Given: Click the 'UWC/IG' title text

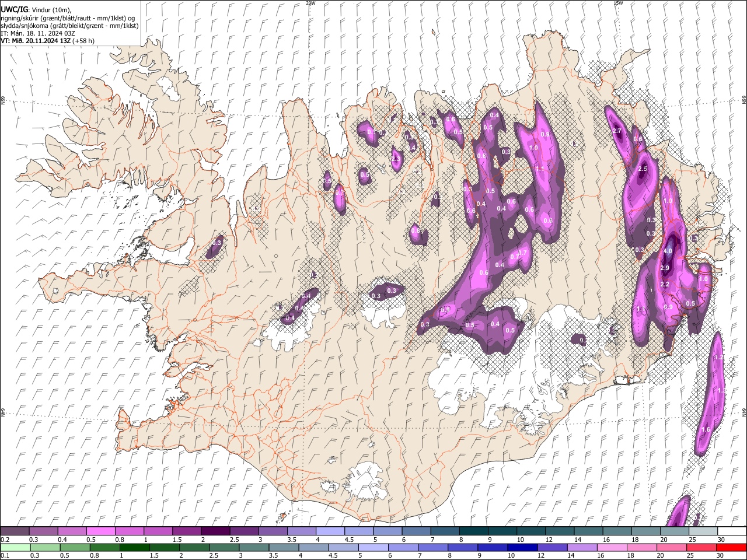Looking at the screenshot, I should 14,9.
